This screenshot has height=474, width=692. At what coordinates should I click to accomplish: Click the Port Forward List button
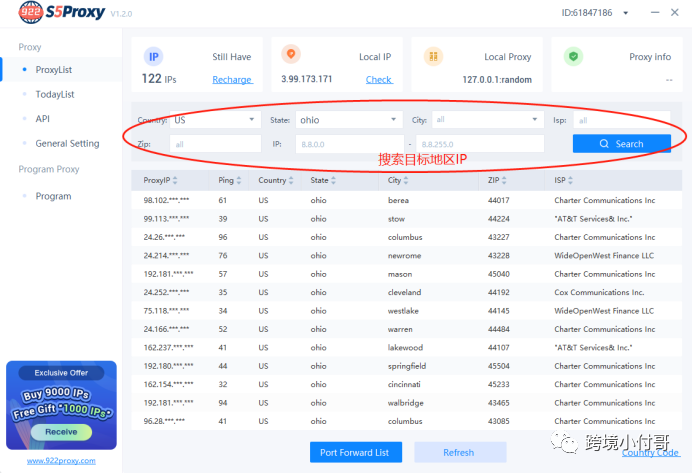click(x=356, y=452)
